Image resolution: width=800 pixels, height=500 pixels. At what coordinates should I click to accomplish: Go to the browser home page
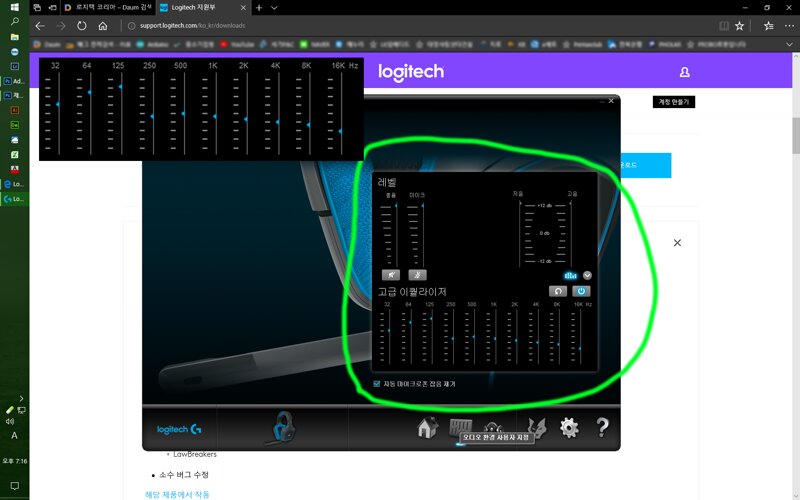pyautogui.click(x=103, y=26)
